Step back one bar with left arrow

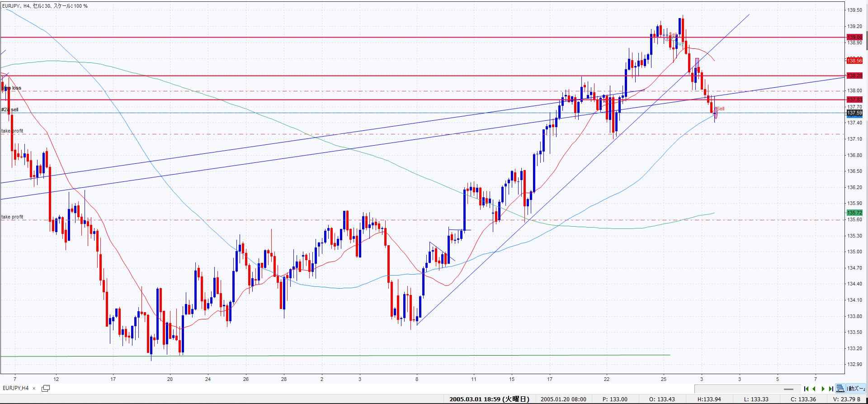814,389
